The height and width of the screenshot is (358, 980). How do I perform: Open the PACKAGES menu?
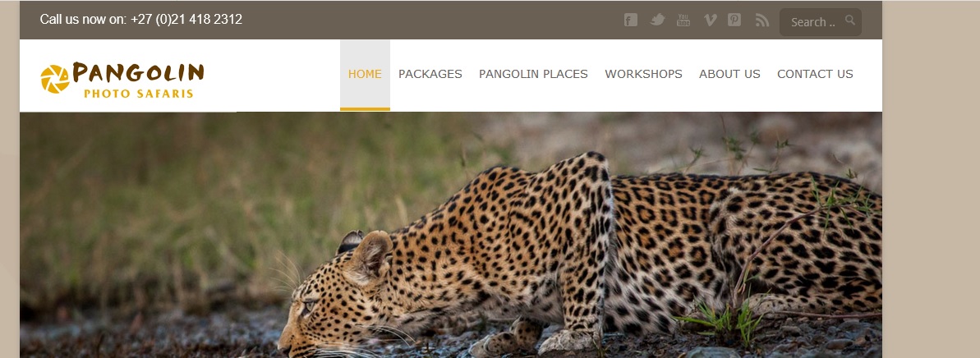pos(430,75)
